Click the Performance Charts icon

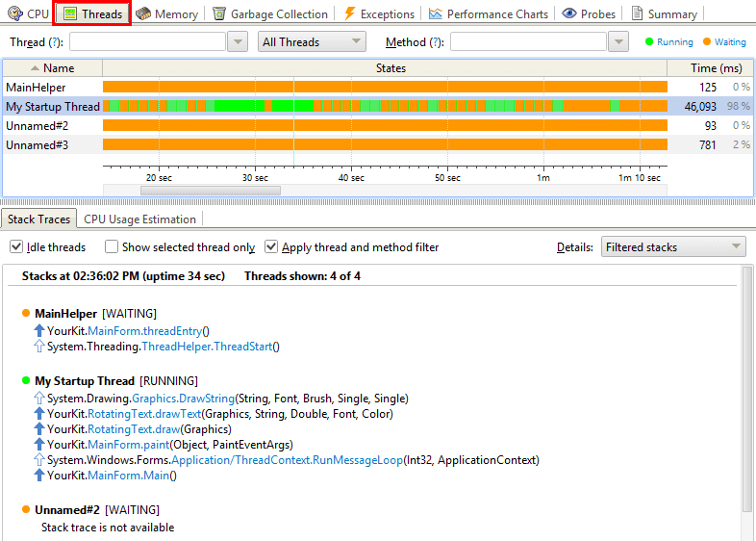pyautogui.click(x=436, y=14)
